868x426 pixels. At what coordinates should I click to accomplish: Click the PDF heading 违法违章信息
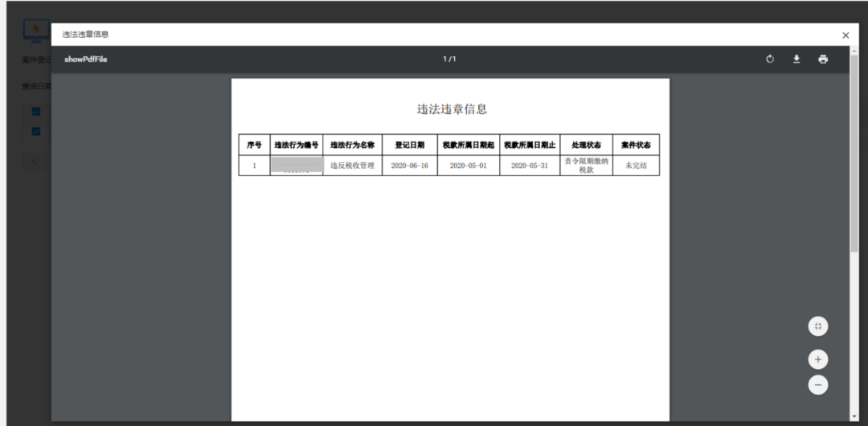click(452, 109)
